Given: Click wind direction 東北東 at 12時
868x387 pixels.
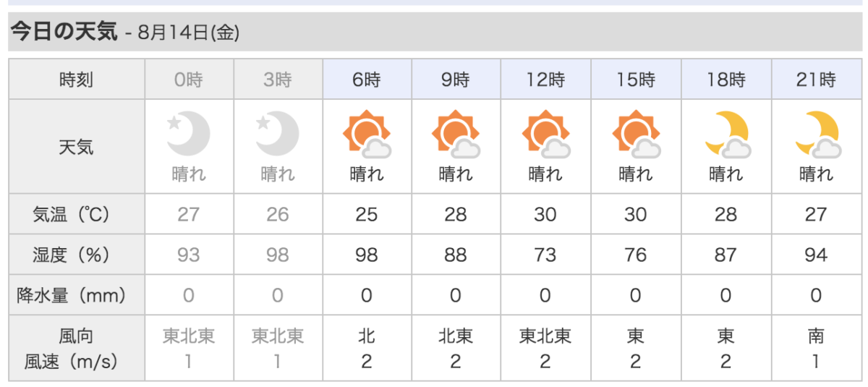Looking at the screenshot, I should pyautogui.click(x=545, y=336).
